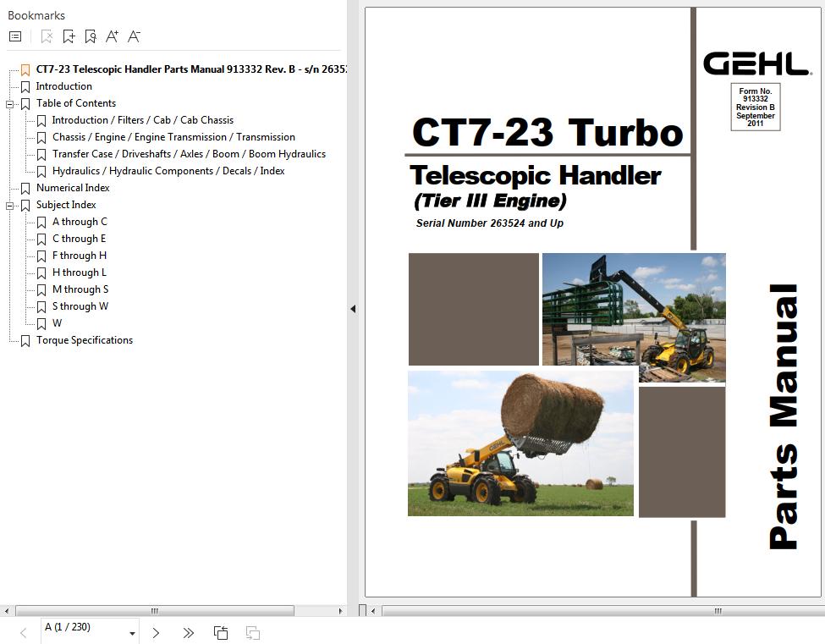Open the bookmarks options menu icon
This screenshot has height=644, width=825.
tap(15, 36)
